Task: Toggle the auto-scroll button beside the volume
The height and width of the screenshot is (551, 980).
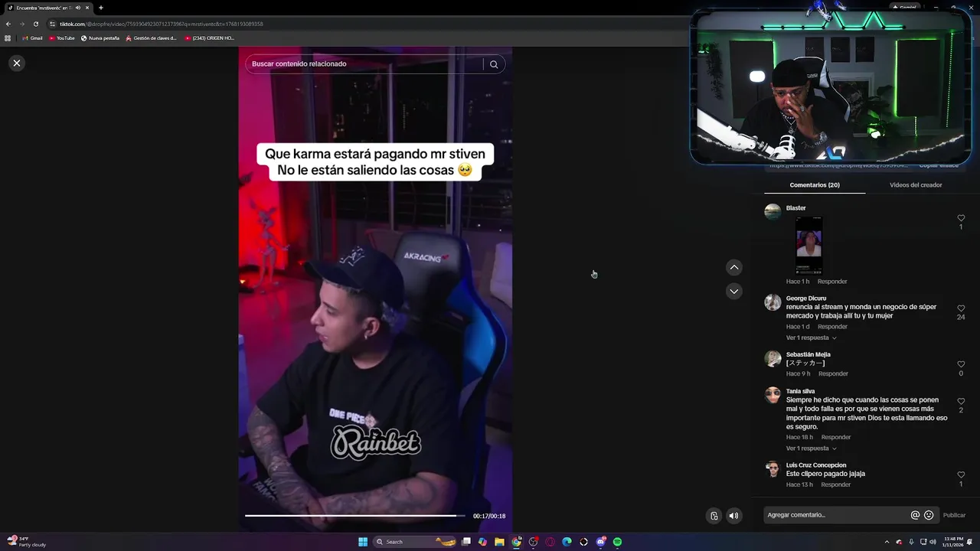Action: coord(714,515)
